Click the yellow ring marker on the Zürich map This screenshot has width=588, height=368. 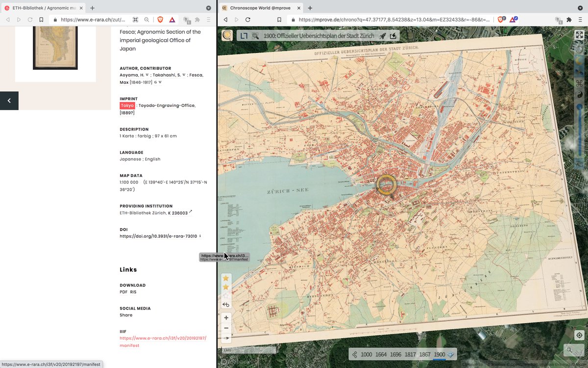(386, 185)
